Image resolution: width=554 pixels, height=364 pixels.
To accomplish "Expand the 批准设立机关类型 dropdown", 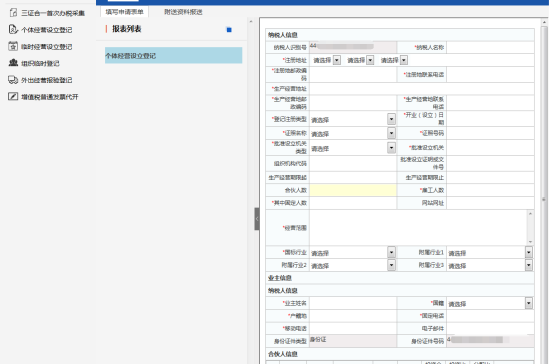I will [391, 147].
